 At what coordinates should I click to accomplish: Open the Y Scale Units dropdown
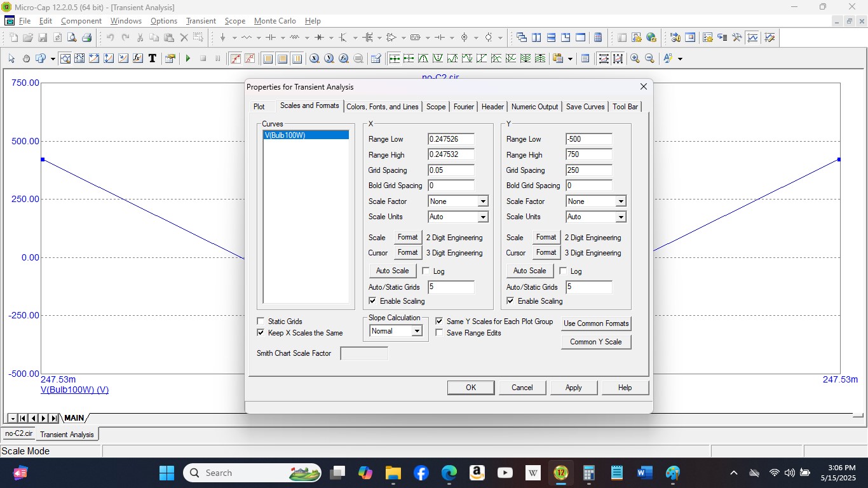pos(620,217)
